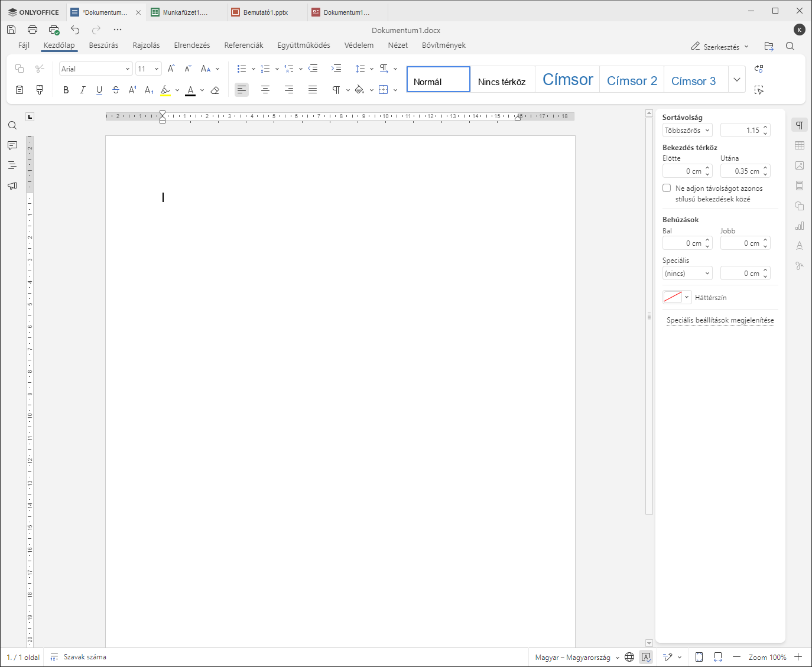Open the bullets list dropdown arrow
The height and width of the screenshot is (667, 812).
(x=254, y=69)
